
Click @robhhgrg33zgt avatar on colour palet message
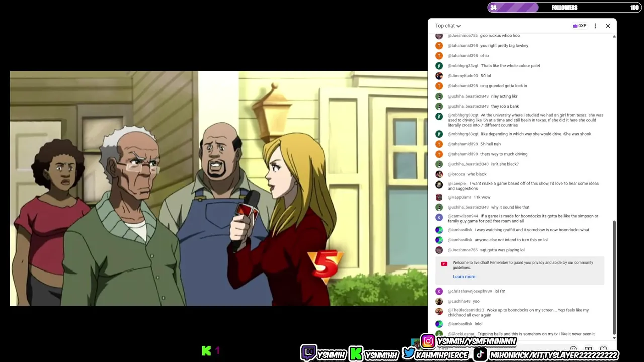(x=439, y=66)
